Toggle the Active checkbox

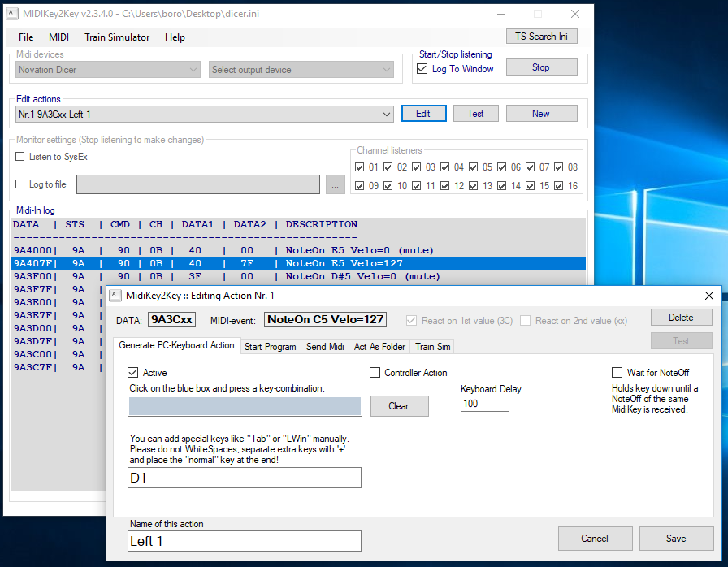tap(132, 373)
